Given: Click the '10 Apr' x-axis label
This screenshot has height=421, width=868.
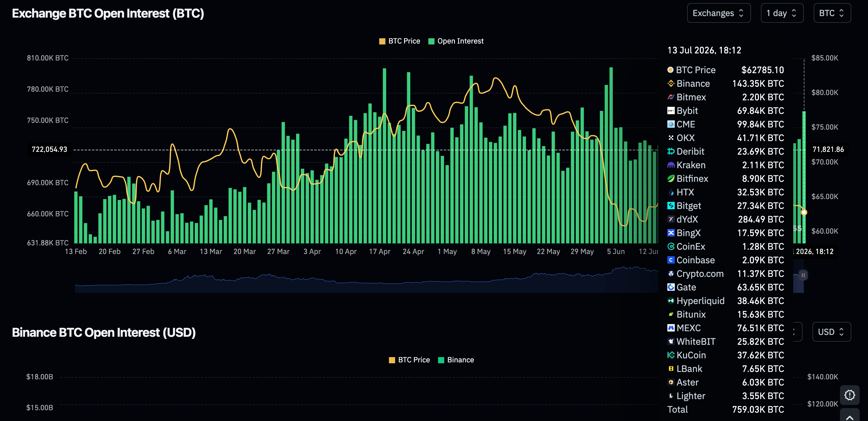Looking at the screenshot, I should pyautogui.click(x=345, y=252).
